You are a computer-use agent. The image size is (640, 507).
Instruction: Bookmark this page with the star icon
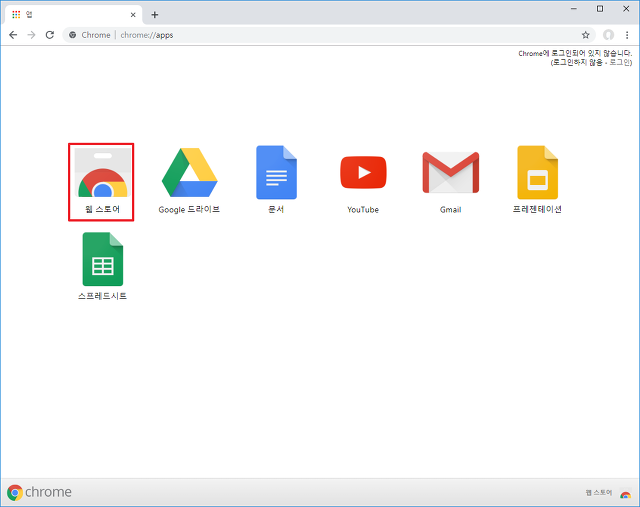pos(586,35)
